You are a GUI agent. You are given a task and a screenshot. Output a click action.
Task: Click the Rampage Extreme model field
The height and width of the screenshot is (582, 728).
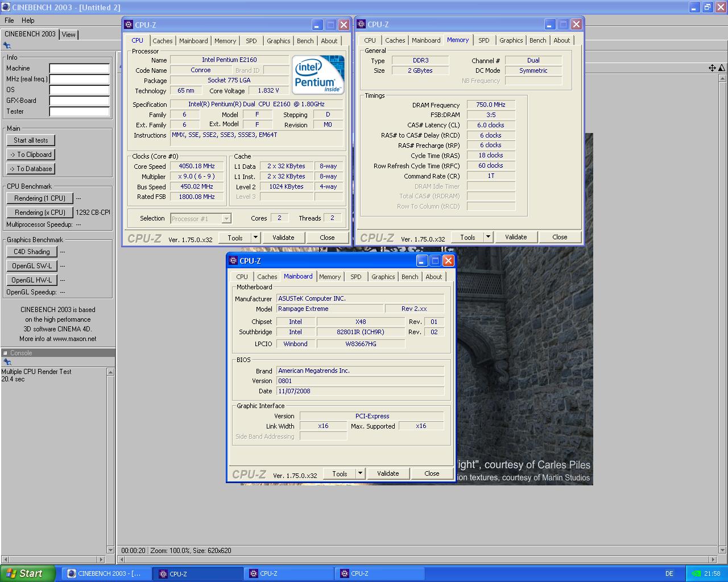[329, 309]
